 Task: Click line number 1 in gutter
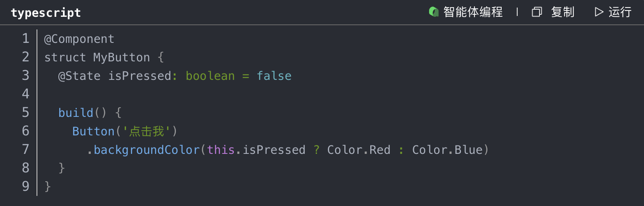pyautogui.click(x=26, y=39)
